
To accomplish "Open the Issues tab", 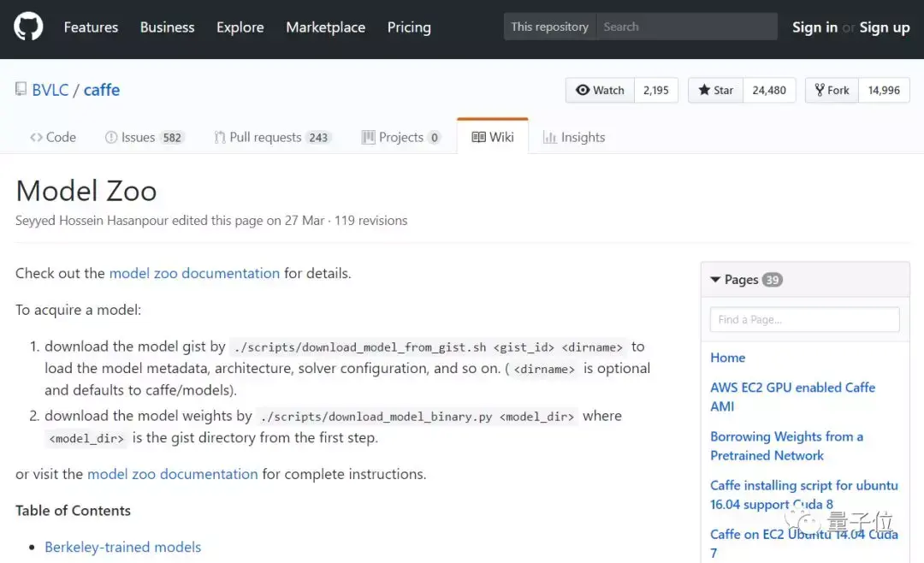I will [x=143, y=137].
